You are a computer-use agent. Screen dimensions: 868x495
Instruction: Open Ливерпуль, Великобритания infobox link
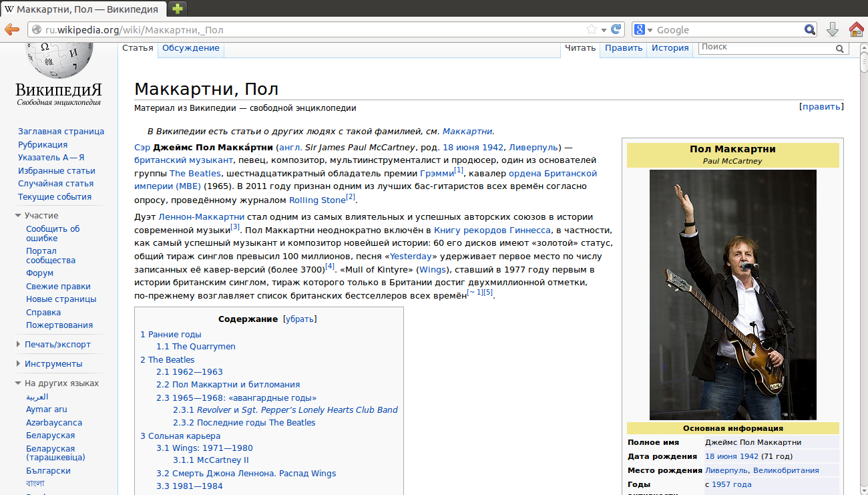762,470
